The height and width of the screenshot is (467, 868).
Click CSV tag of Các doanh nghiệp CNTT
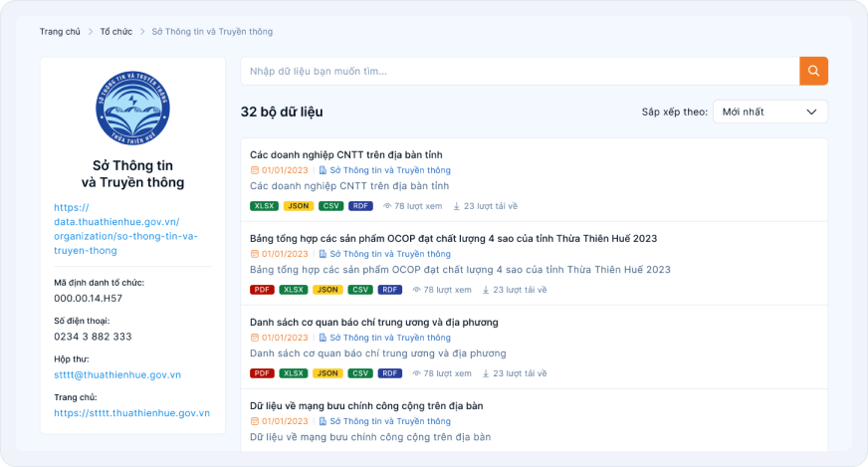[331, 206]
